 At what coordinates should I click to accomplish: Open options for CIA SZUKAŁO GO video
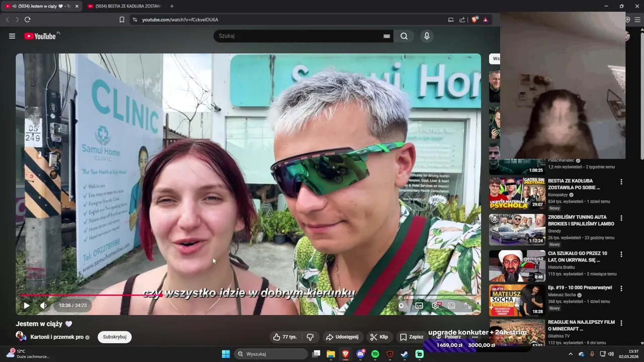pos(621,254)
